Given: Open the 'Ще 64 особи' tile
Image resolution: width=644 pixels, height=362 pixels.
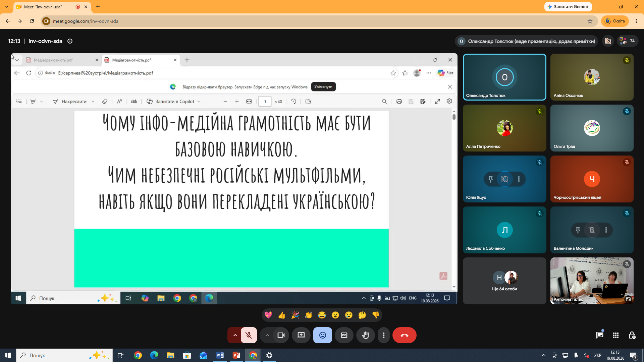Looking at the screenshot, I should (504, 281).
